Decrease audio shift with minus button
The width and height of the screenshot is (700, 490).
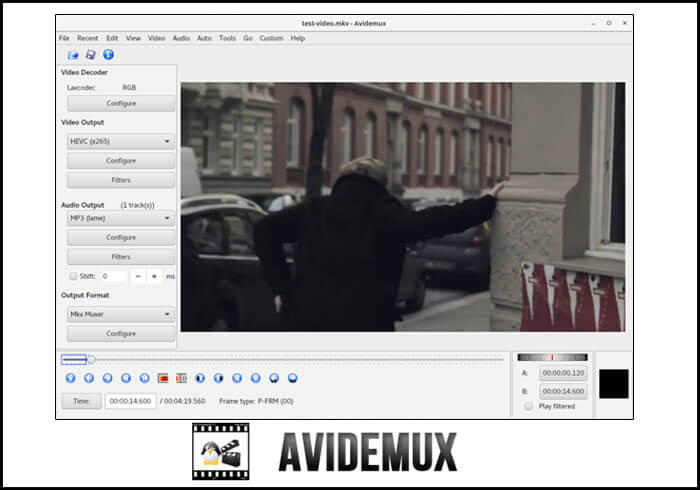(x=138, y=276)
